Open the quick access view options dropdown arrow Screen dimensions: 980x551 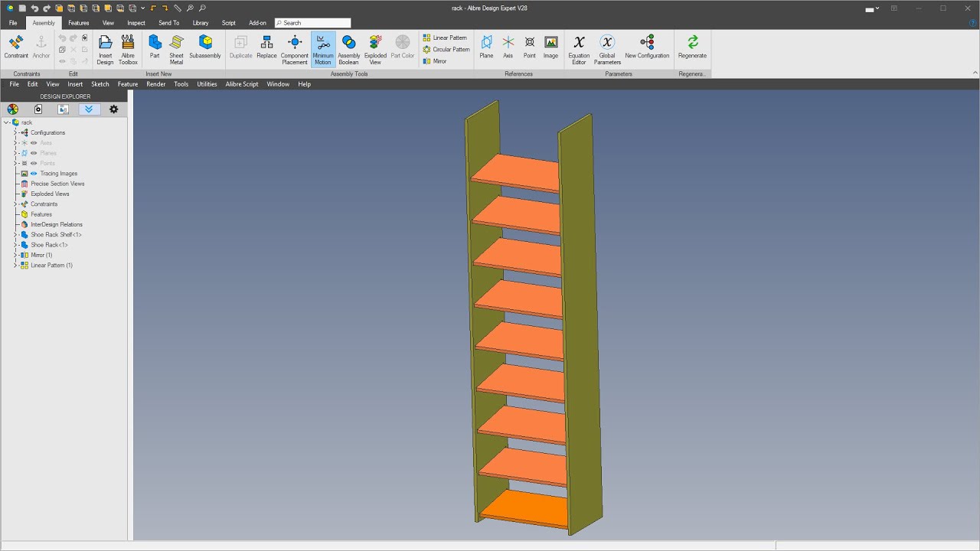click(142, 8)
